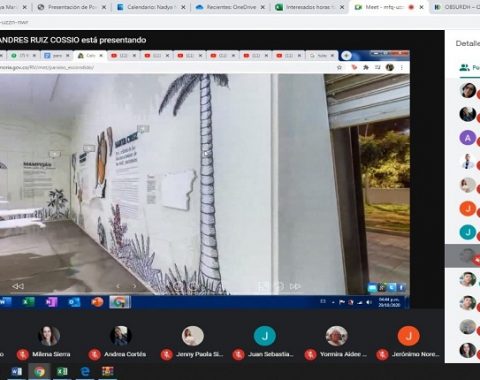Viewport: 480px width, 380px height.
Task: Switch to the Calendario browser tab
Action: (152, 7)
